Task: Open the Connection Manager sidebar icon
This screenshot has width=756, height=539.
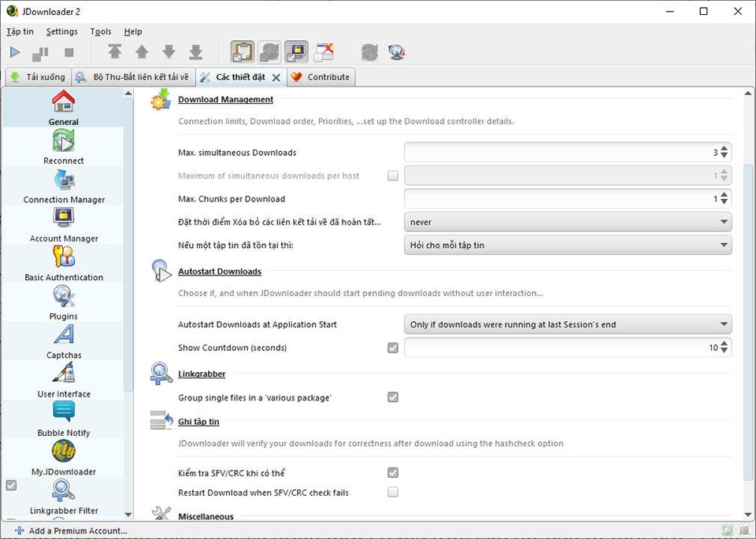Action: tap(63, 182)
